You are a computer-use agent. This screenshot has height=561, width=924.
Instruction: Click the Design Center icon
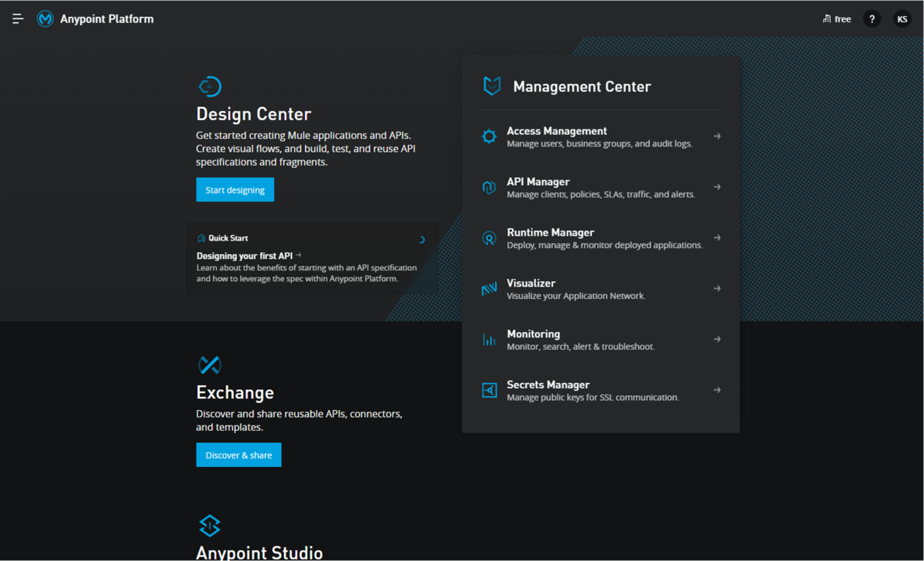point(209,86)
